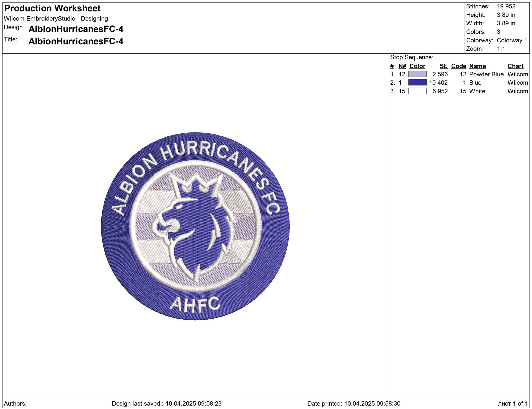Click the Name column header

[477, 66]
